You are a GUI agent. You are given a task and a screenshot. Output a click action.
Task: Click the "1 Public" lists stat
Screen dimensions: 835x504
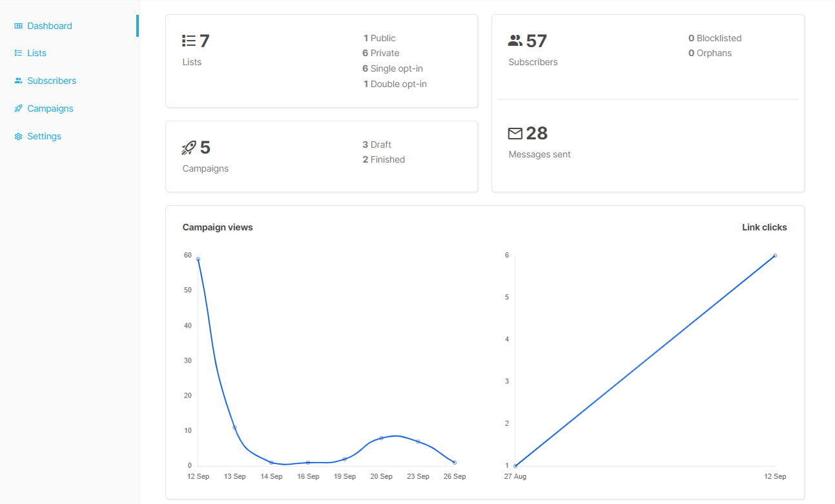[379, 38]
